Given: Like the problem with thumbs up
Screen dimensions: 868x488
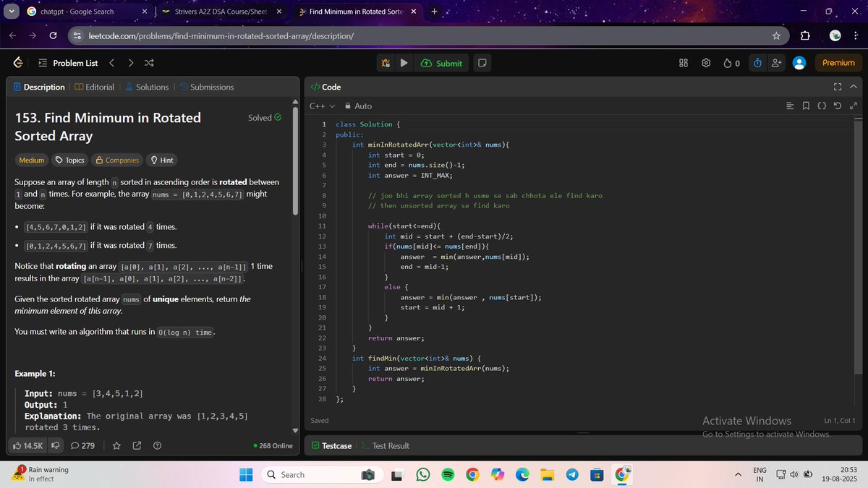Looking at the screenshot, I should coord(28,445).
